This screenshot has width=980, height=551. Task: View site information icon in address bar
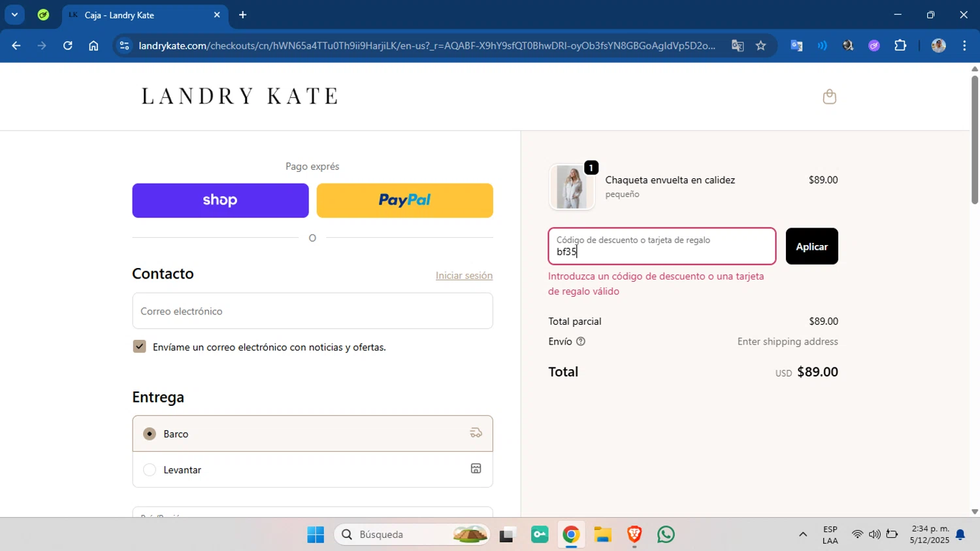tap(125, 46)
